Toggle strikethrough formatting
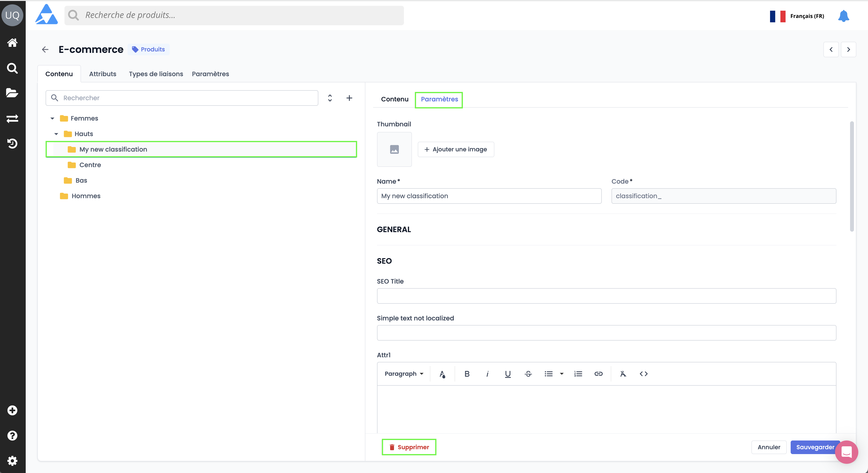Screen dimensions: 868x473 pyautogui.click(x=528, y=374)
